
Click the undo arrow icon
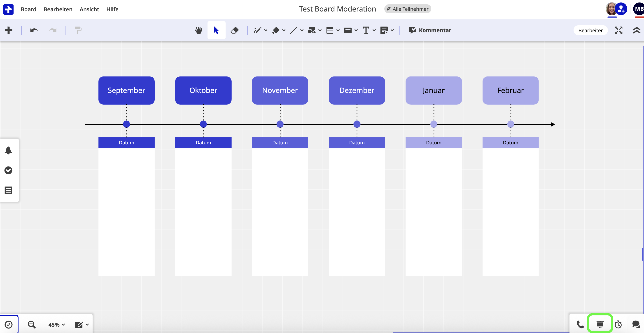[34, 30]
